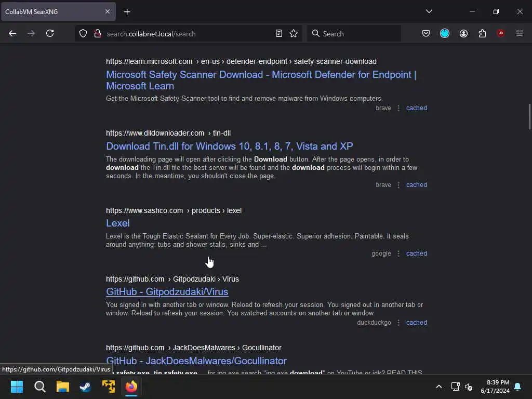Open cached copy of Gitpodzudaki/Virus result

tap(416, 323)
